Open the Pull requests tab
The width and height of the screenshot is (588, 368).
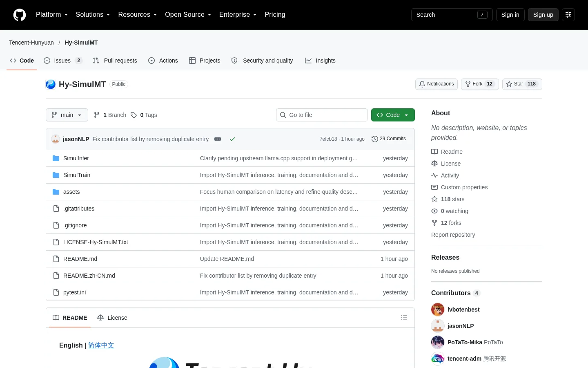click(x=115, y=61)
